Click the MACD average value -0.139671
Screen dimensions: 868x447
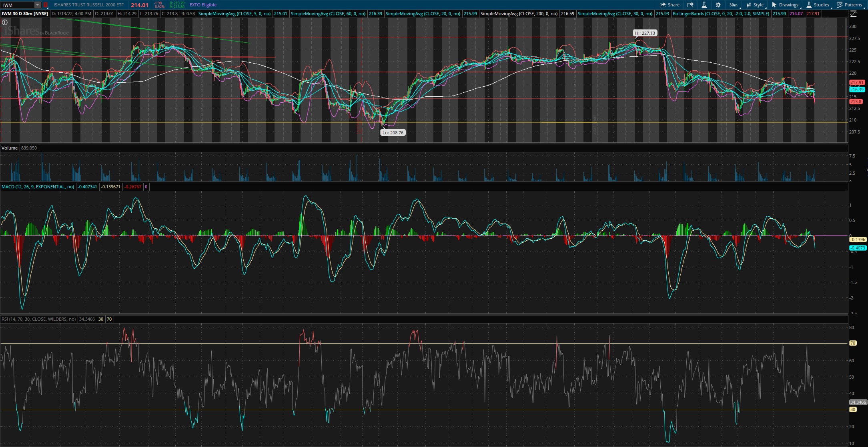pos(110,187)
